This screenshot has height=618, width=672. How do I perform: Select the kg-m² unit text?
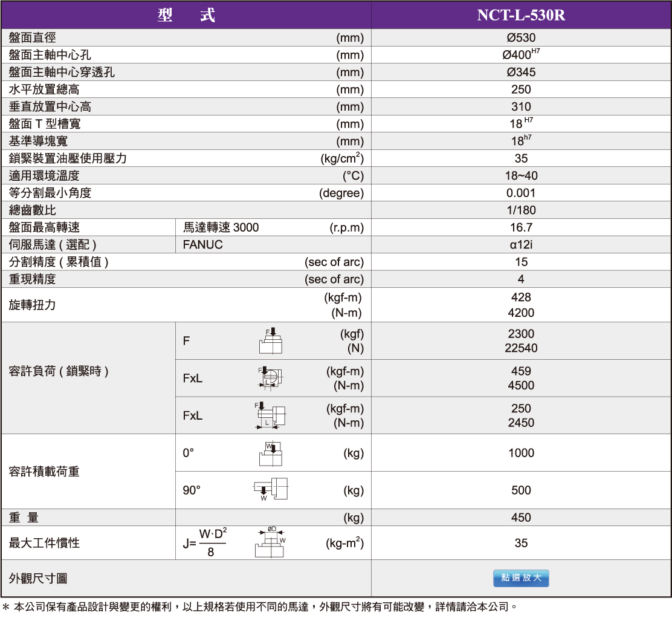tap(344, 543)
